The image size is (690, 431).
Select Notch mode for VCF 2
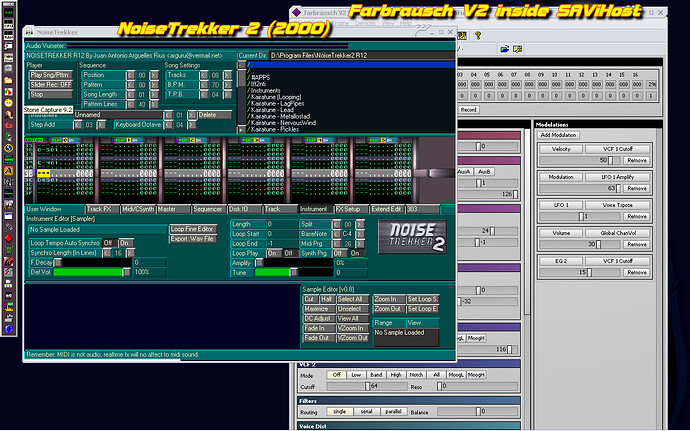[x=416, y=375]
